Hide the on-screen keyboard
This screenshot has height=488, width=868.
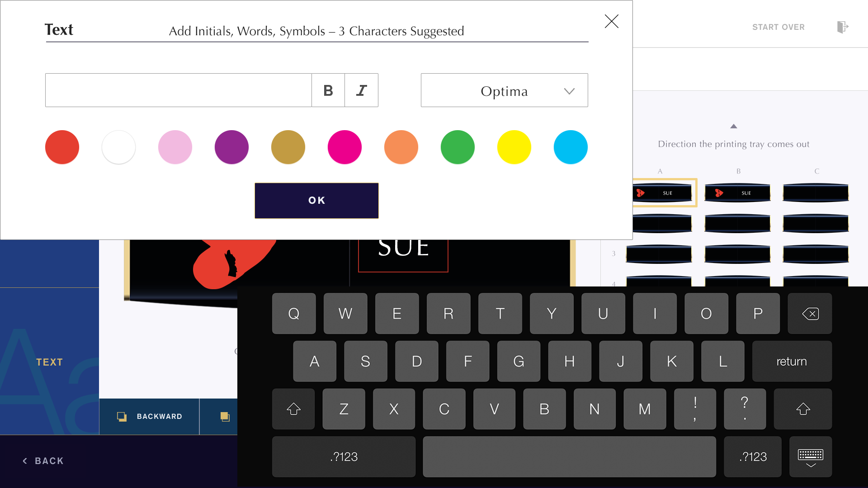coord(810,457)
